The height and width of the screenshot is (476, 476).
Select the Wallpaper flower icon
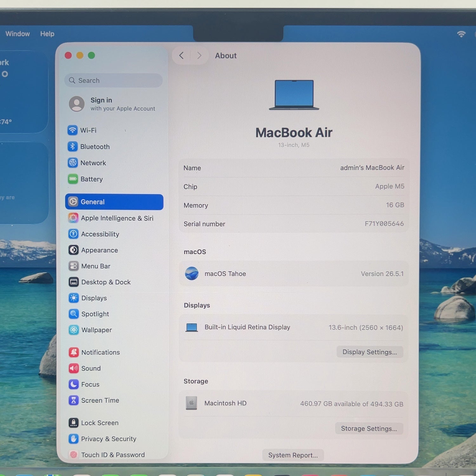pyautogui.click(x=74, y=330)
